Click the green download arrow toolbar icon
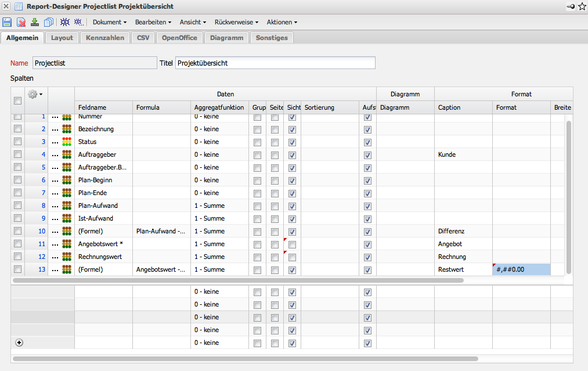Screen dimensions: 588x371 [35, 22]
